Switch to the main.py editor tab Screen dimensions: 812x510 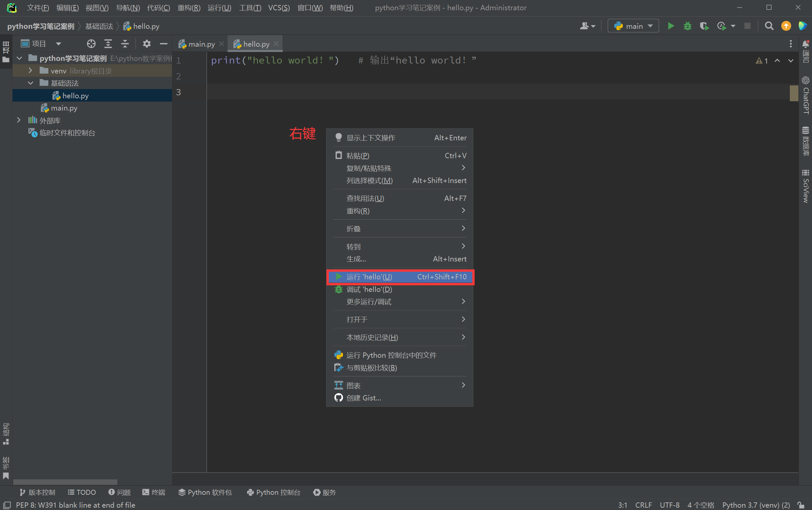201,44
